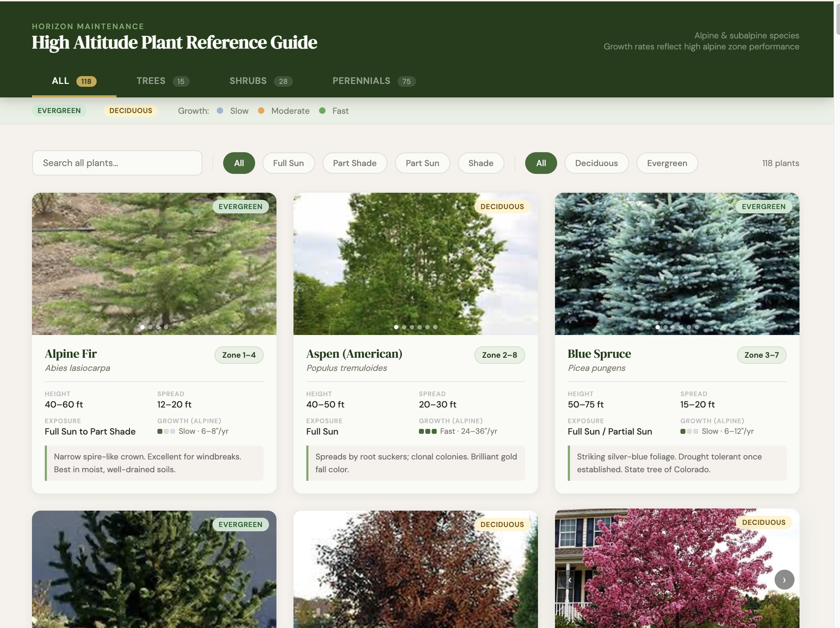
Task: Select first carousel dot on Blue Spruce image
Action: pyautogui.click(x=657, y=327)
